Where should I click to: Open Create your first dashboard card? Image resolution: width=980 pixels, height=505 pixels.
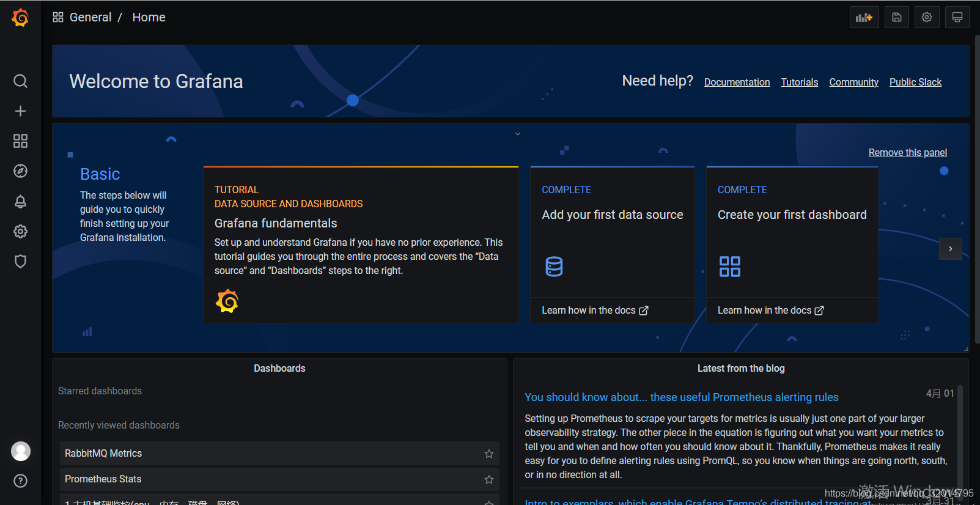coord(792,245)
